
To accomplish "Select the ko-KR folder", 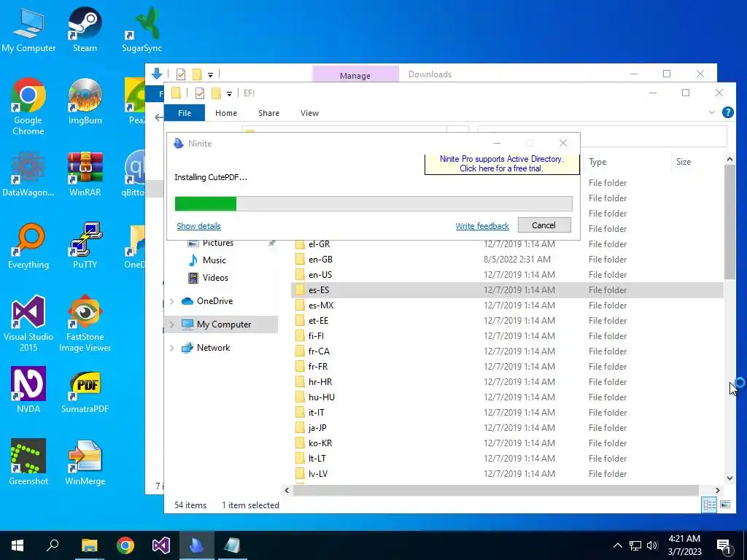I will coord(320,443).
